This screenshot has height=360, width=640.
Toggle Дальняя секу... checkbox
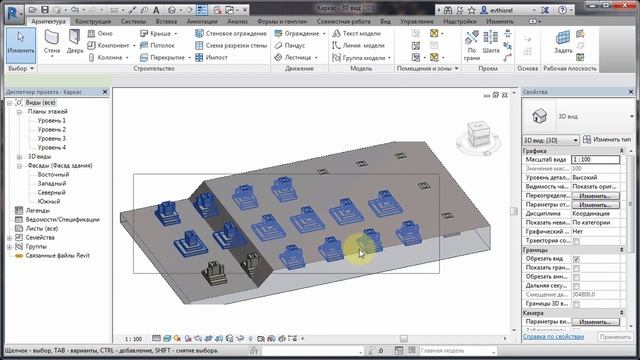[x=576, y=286]
